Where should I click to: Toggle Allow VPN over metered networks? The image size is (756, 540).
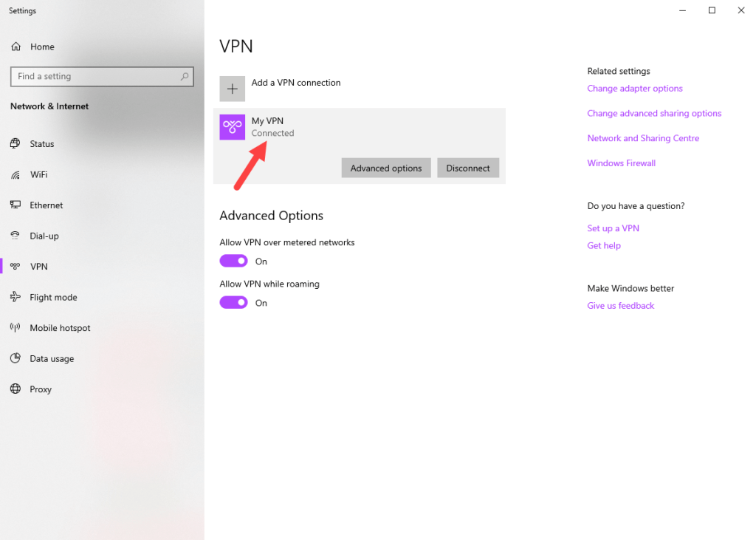point(233,262)
